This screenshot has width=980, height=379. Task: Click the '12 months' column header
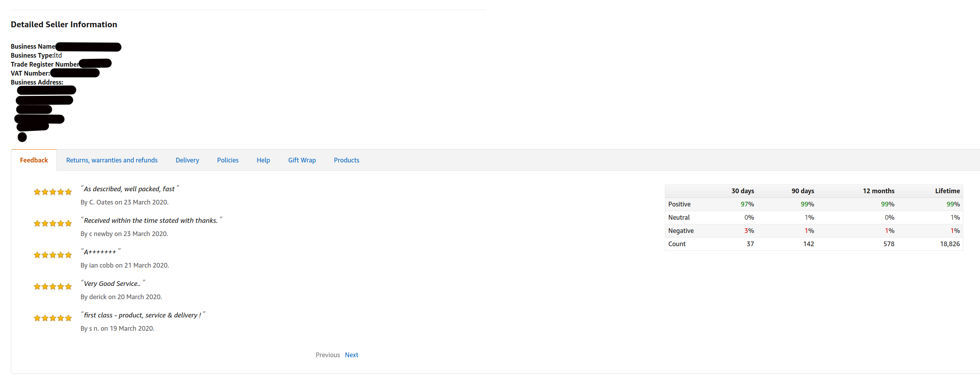point(879,191)
